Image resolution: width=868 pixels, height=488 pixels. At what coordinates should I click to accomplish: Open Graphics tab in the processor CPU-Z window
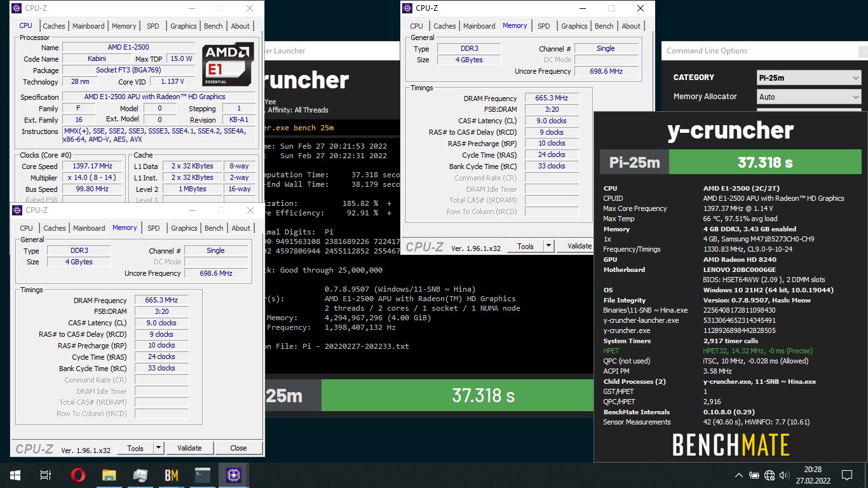184,26
